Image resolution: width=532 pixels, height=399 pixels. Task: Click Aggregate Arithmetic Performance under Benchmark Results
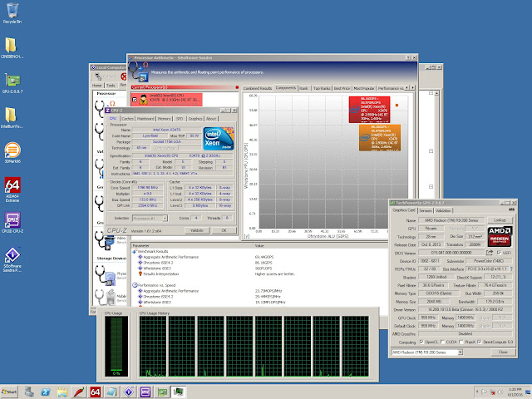click(170, 257)
